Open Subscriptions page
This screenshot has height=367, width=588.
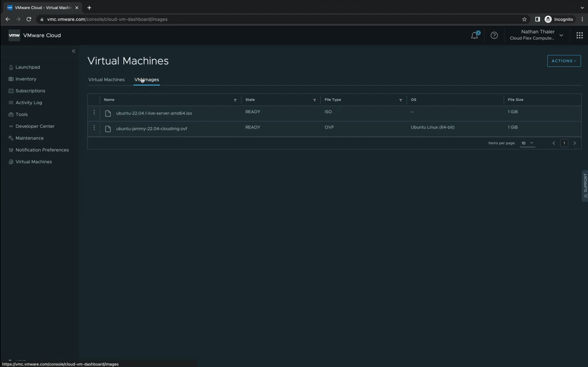click(30, 90)
